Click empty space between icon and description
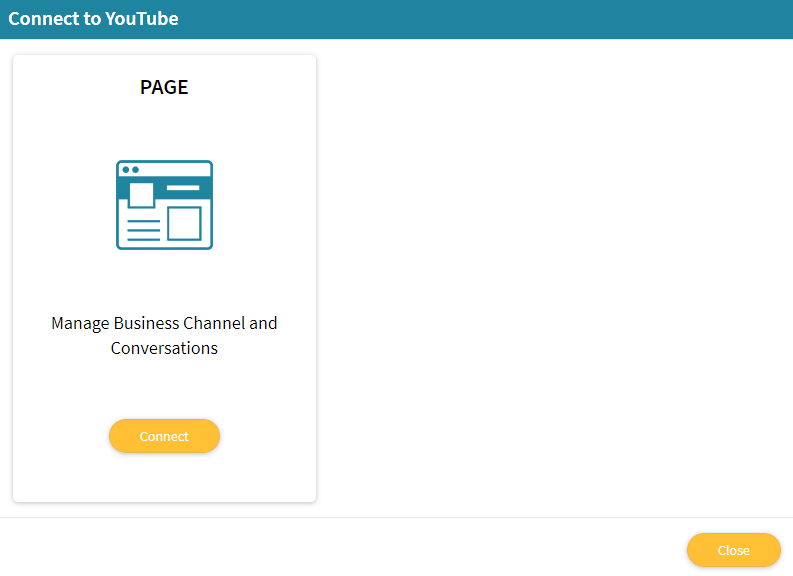 point(164,282)
